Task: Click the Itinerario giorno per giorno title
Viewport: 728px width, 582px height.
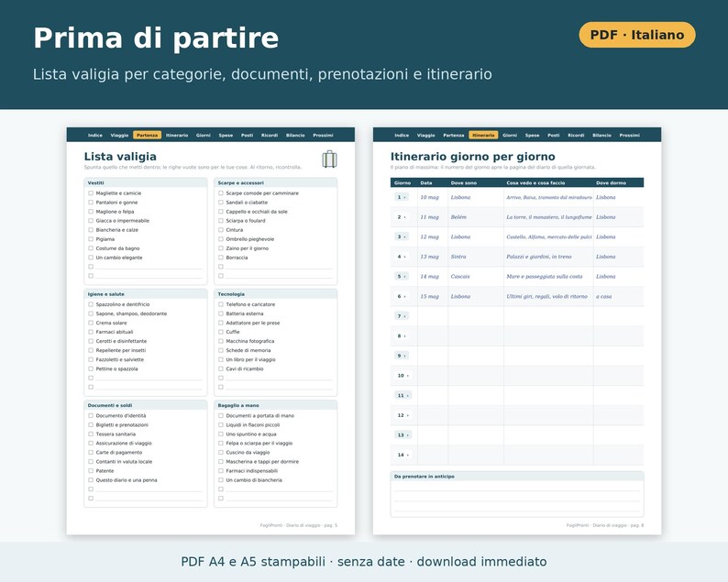Action: (x=472, y=157)
